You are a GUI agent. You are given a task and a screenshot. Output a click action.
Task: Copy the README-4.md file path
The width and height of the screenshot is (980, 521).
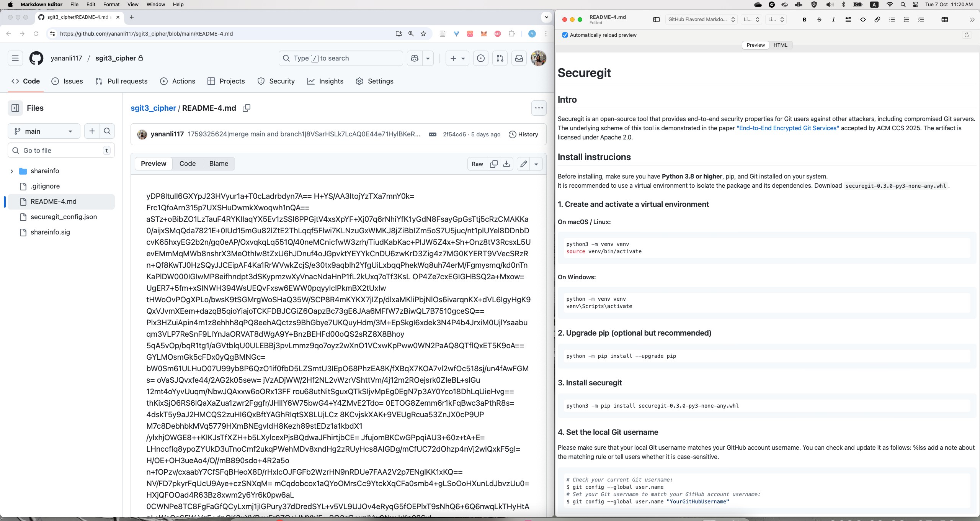pos(247,108)
